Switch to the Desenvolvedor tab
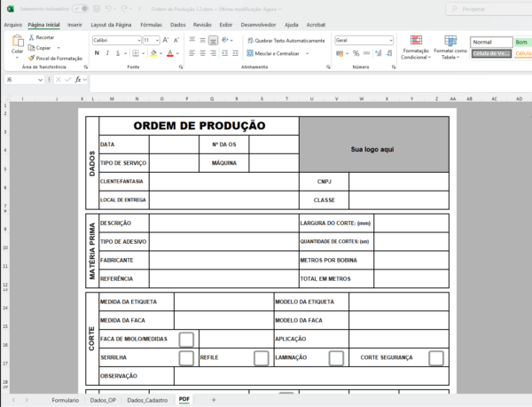Viewport: 532px width, 407px height. 258,25
